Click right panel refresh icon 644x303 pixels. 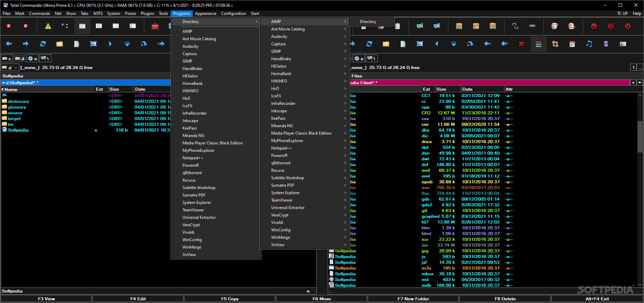click(369, 44)
